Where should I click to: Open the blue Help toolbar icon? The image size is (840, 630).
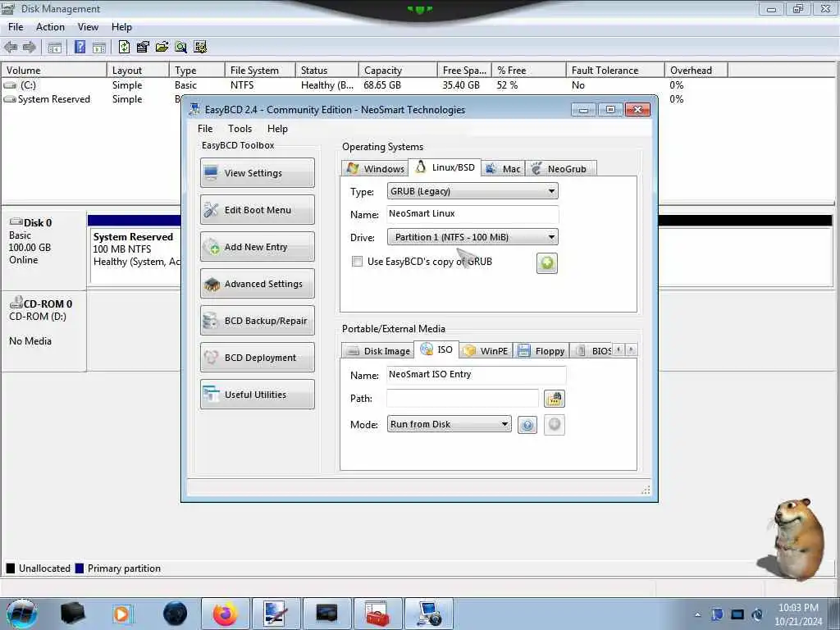80,47
